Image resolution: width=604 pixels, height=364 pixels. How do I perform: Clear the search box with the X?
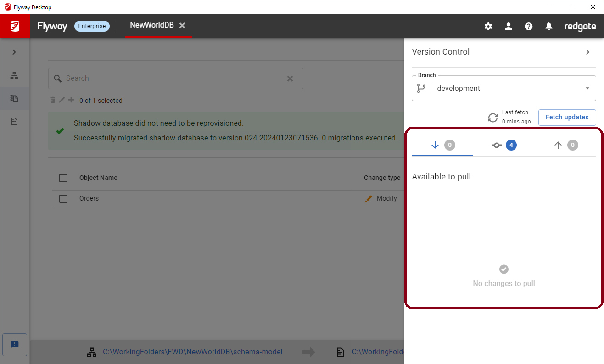(x=290, y=78)
